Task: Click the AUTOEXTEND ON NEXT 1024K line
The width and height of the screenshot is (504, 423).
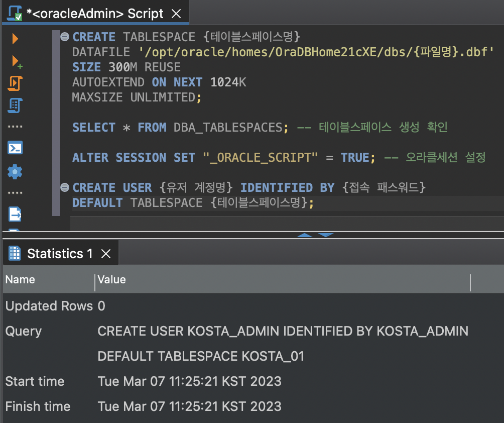Action: (x=160, y=82)
